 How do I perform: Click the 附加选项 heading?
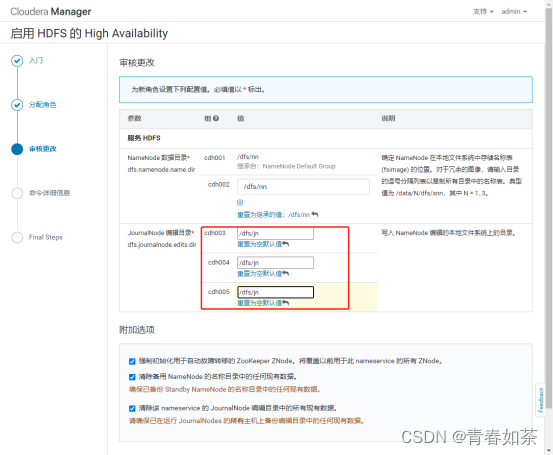pyautogui.click(x=137, y=330)
